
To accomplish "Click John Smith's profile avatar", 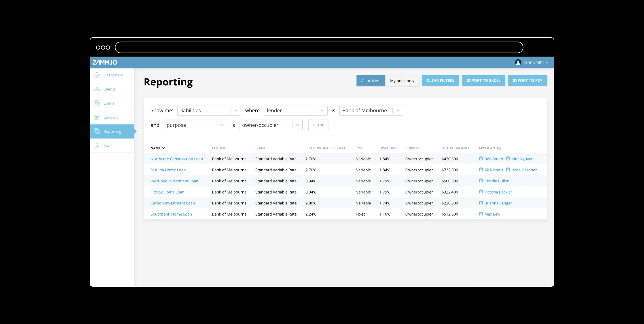I will [518, 62].
